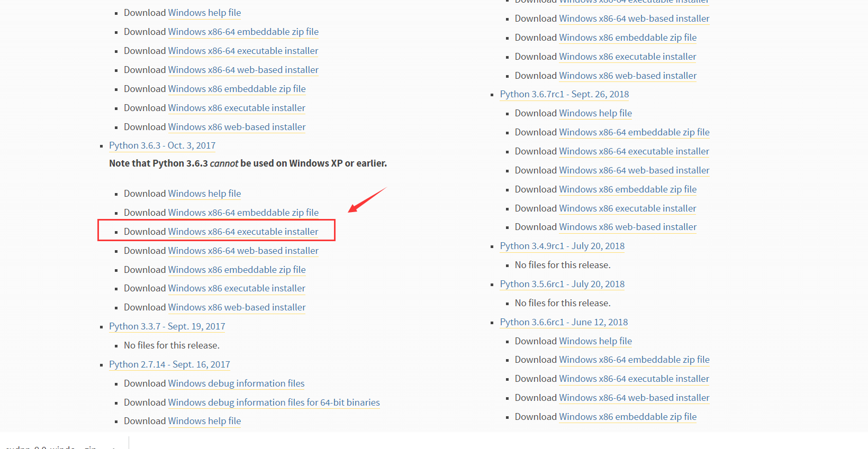Viewport: 868px width, 449px height.
Task: Click the boxed x86-64 executable installer for Python 3.6.3
Action: (x=243, y=232)
